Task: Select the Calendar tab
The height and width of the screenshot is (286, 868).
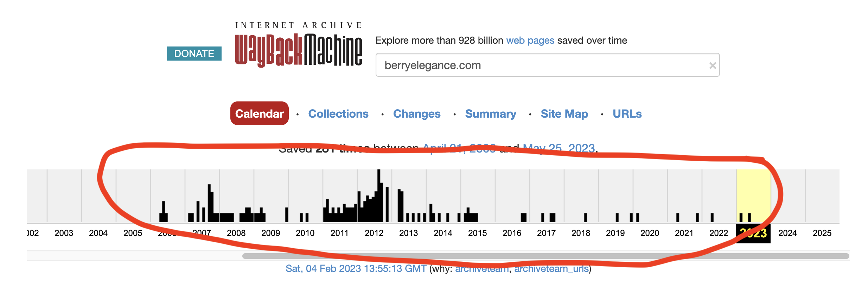Action: pyautogui.click(x=260, y=113)
